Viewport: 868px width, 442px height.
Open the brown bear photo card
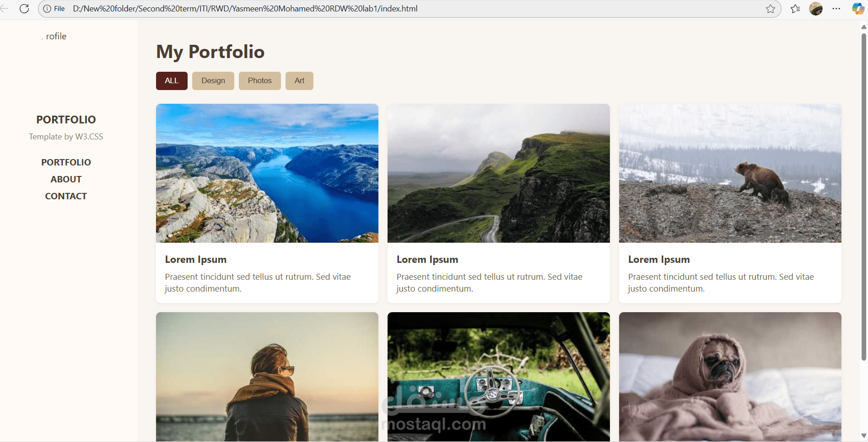[730, 203]
